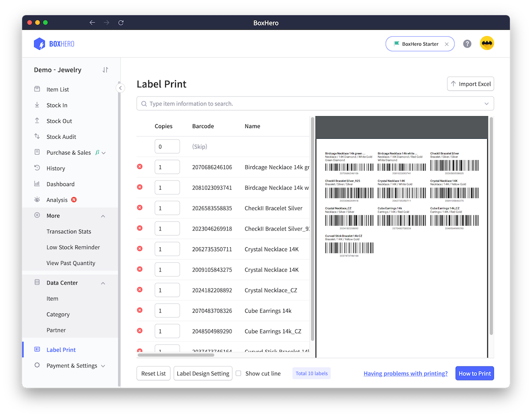Screen dimensions: 532x417
Task: Open the yellow user avatar menu
Action: [487, 43]
